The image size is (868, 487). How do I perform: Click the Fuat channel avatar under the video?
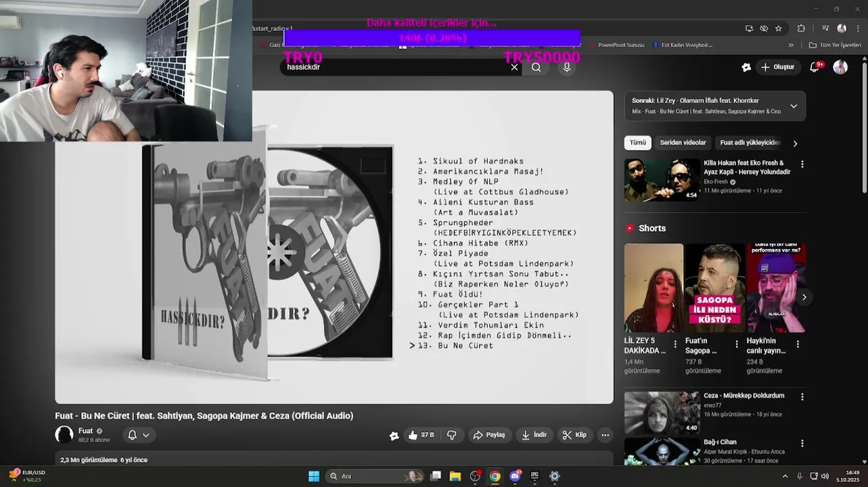point(64,435)
